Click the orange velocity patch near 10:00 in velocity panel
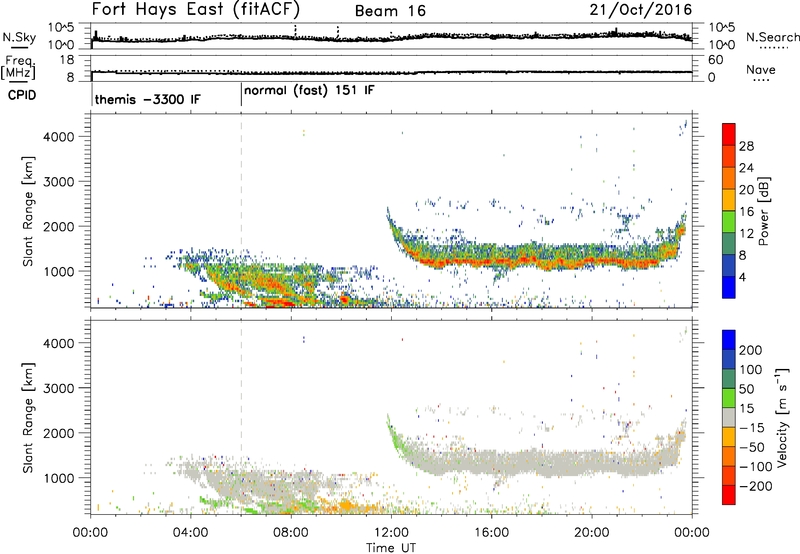800x554 pixels. pos(345,506)
